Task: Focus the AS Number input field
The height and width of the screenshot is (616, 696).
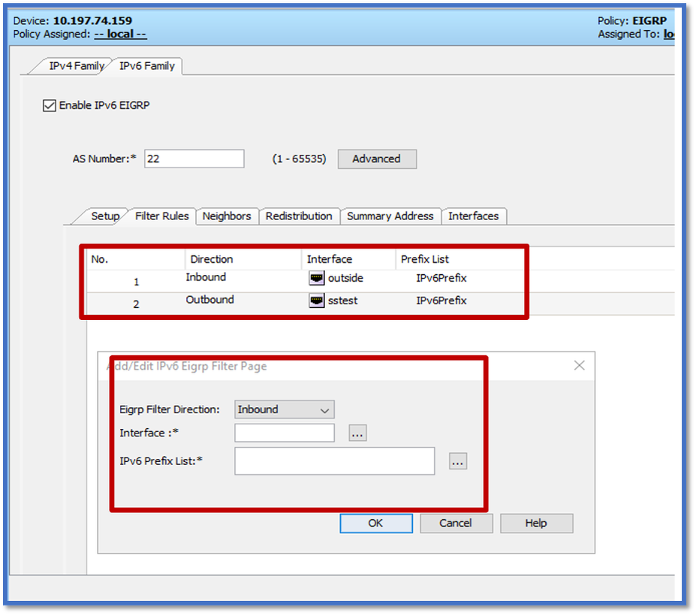Action: click(194, 159)
